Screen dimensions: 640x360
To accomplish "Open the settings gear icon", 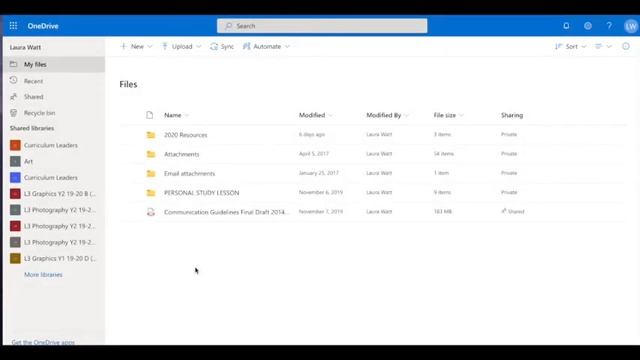I will pyautogui.click(x=588, y=26).
